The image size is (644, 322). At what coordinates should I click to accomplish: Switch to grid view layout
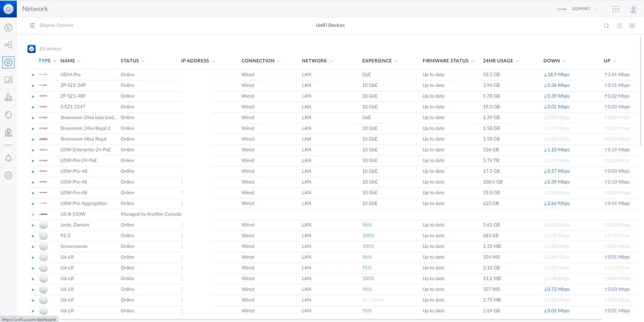pyautogui.click(x=632, y=26)
